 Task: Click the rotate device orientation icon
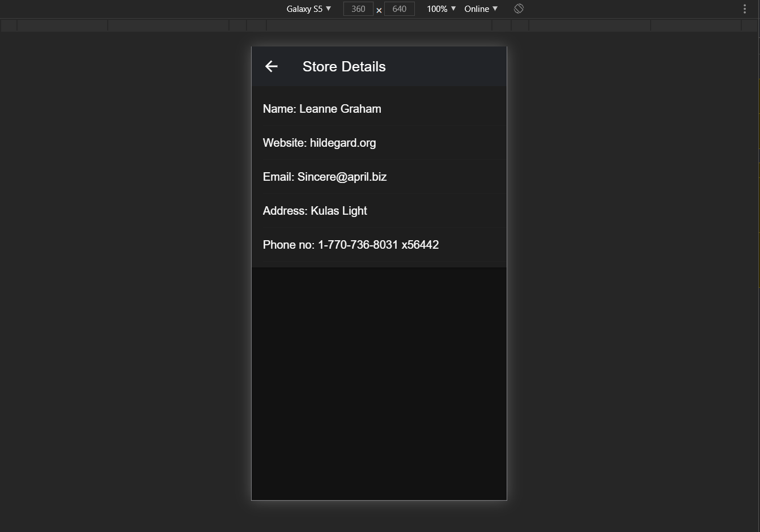[x=518, y=8]
